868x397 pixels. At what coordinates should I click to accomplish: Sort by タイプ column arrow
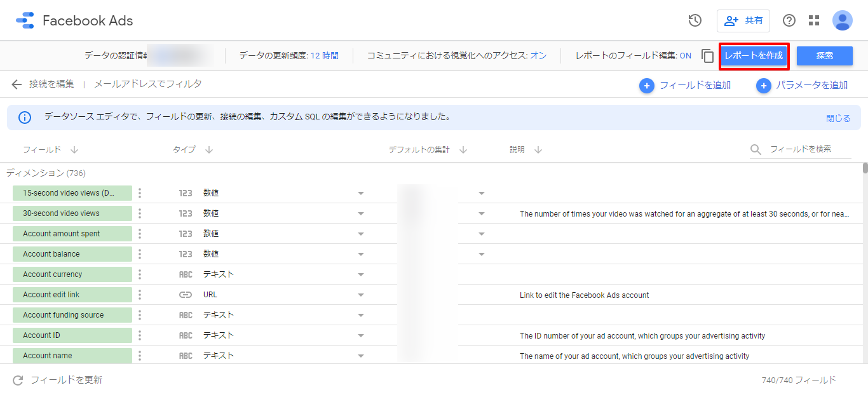coord(209,150)
